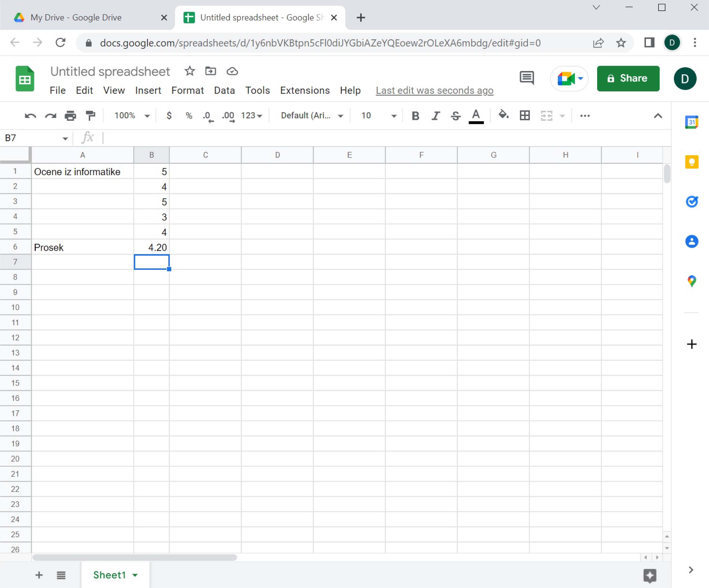Expand the font size dropdown
The height and width of the screenshot is (588, 709).
[x=393, y=116]
